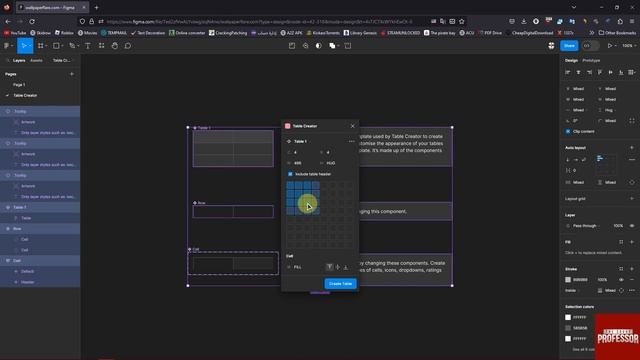Open the distribute spacing dropdown
Screen dimensions: 640x360
632,72
